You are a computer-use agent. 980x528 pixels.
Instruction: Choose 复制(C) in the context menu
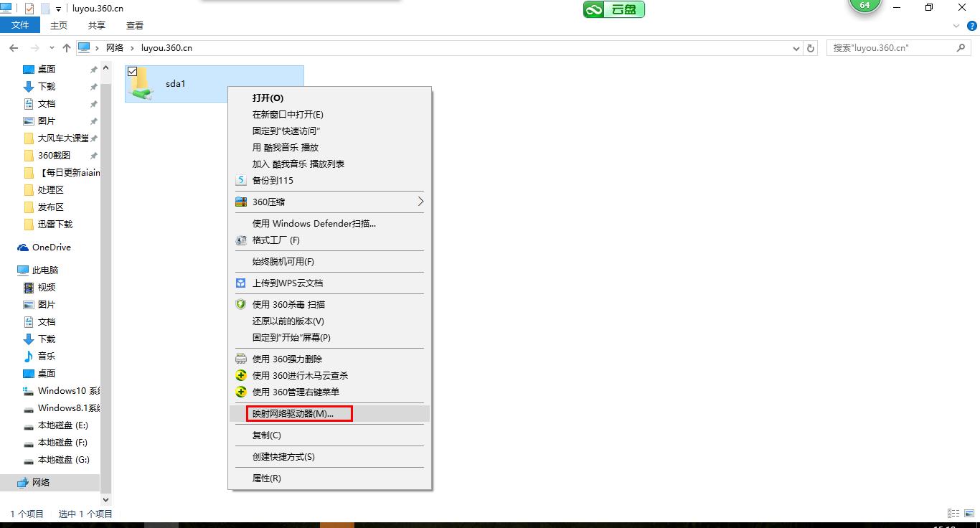tap(329, 435)
